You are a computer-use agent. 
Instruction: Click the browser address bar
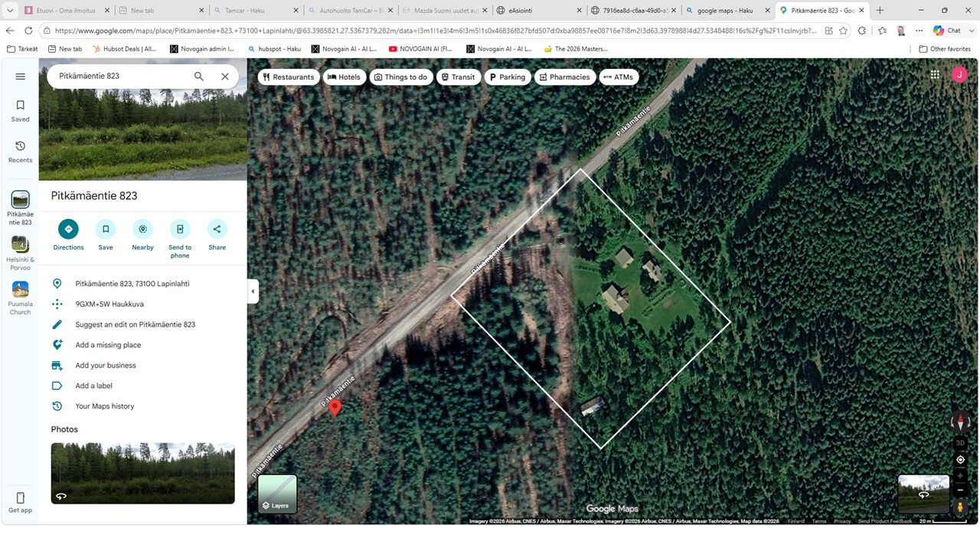[435, 31]
